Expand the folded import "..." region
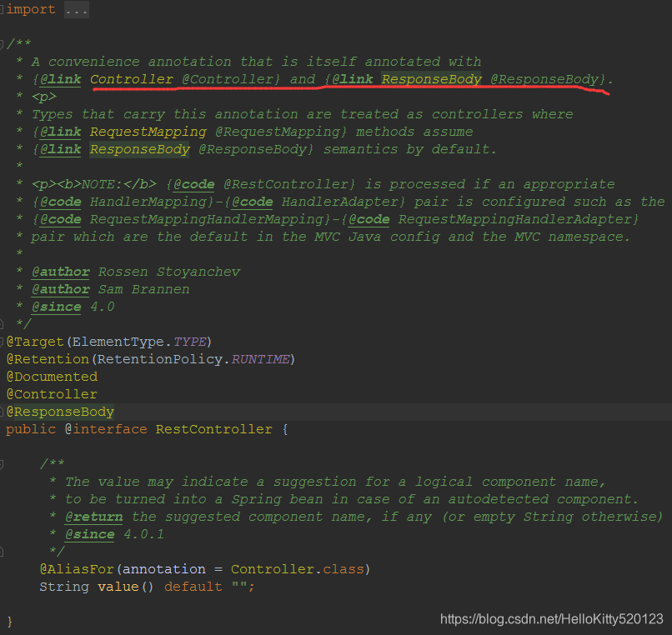Viewport: 672px width, 635px height. [x=77, y=9]
